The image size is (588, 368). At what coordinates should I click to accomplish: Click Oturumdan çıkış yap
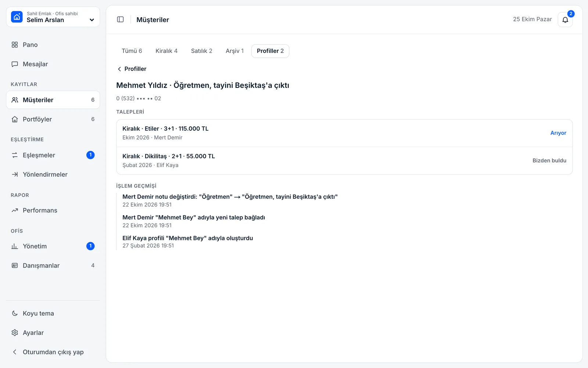click(53, 352)
